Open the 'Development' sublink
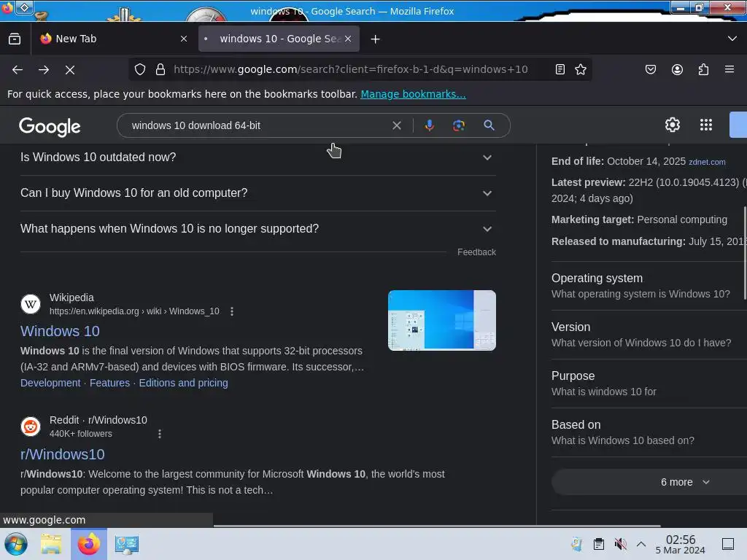Viewport: 747px width, 560px height. coord(50,383)
